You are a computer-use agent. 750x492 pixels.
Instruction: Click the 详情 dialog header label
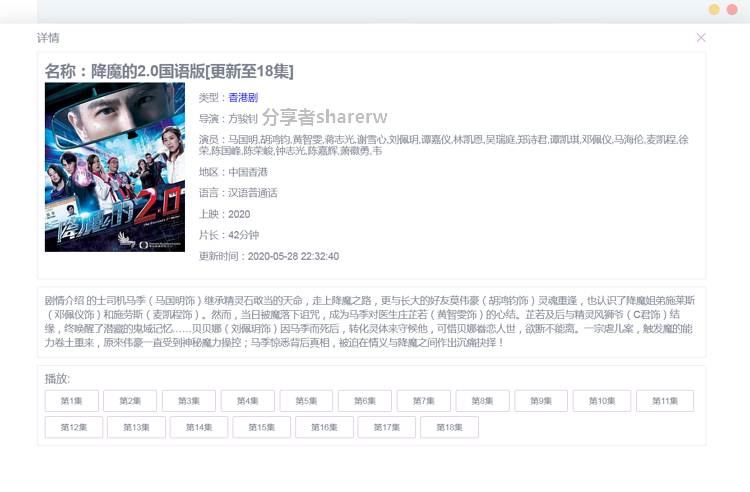coord(48,38)
